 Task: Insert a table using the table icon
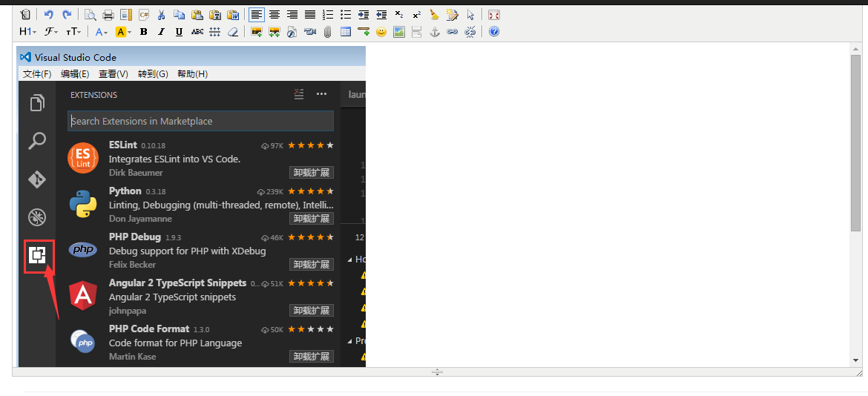coord(346,32)
